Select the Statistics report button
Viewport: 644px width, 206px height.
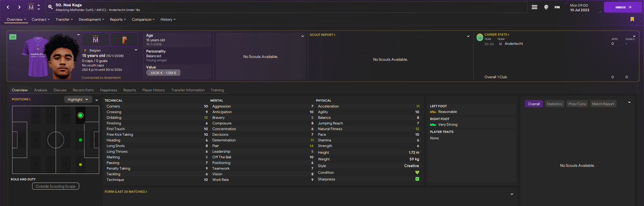coord(554,104)
